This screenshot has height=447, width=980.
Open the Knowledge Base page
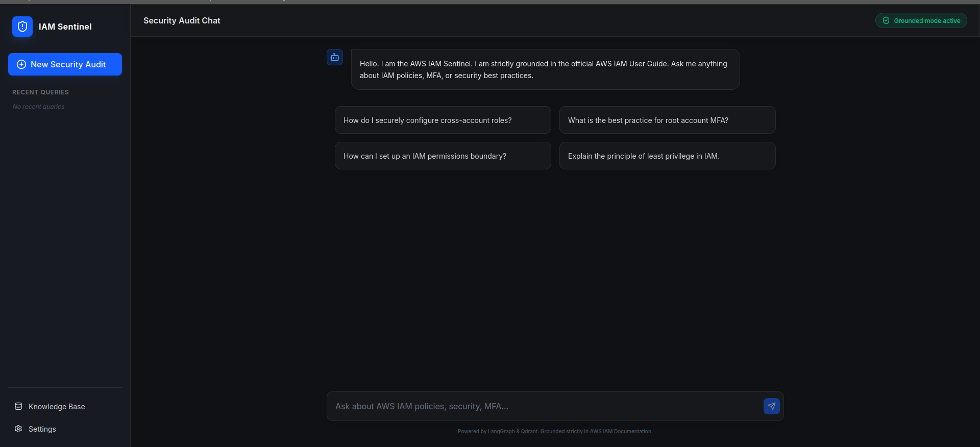(x=65, y=406)
